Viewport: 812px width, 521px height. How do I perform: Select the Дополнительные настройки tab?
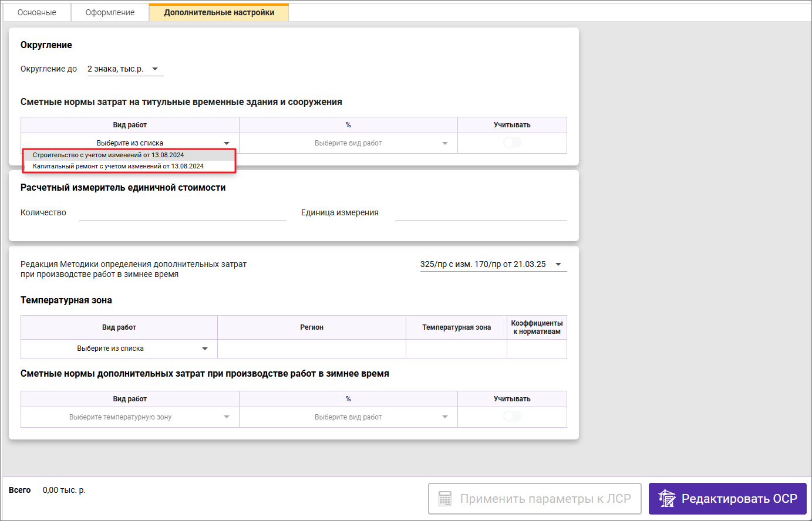tap(219, 12)
